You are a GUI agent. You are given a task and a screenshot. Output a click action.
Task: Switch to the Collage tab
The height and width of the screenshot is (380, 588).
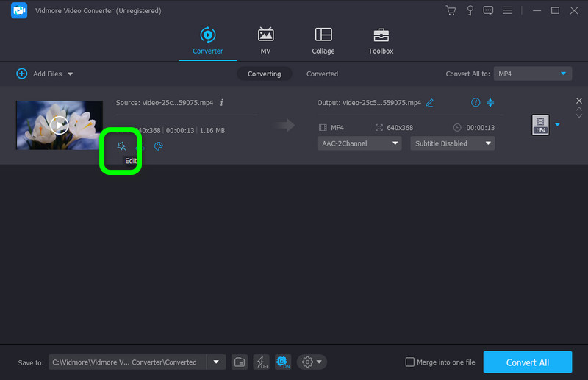[x=323, y=41]
